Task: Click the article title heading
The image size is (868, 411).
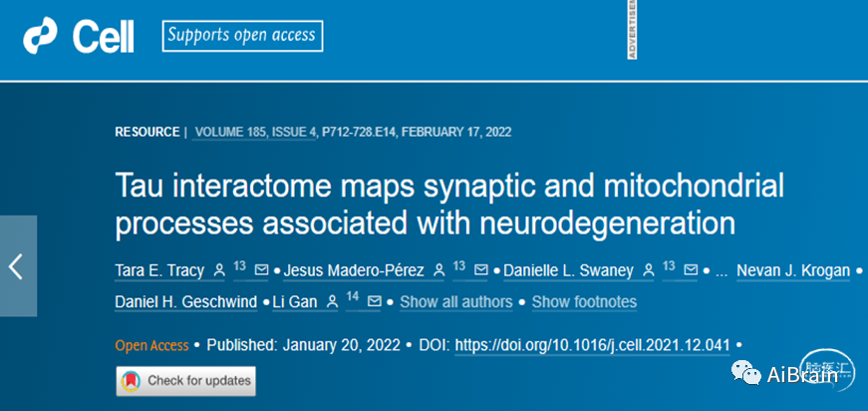Action: (x=449, y=203)
